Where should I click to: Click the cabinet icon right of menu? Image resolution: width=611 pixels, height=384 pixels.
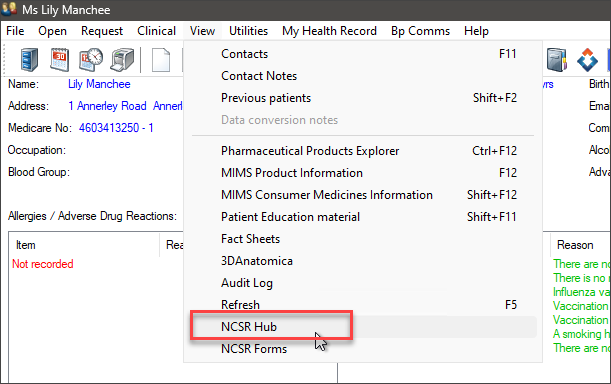click(x=556, y=60)
